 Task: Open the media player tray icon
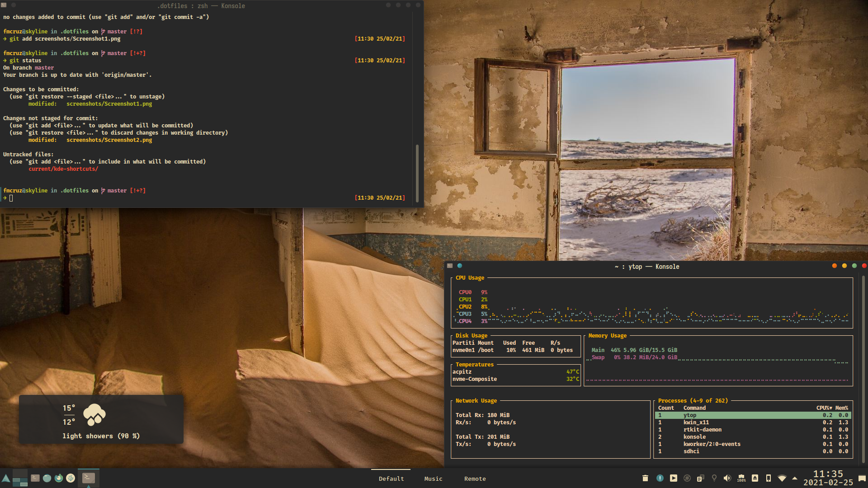674,478
